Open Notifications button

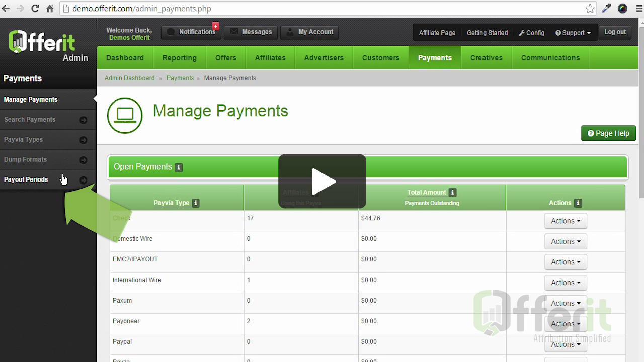[191, 32]
